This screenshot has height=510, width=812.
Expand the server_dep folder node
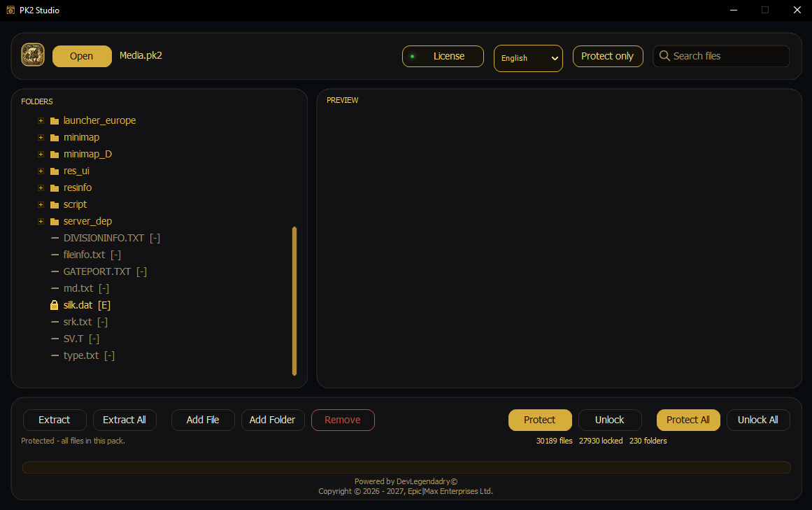(41, 222)
